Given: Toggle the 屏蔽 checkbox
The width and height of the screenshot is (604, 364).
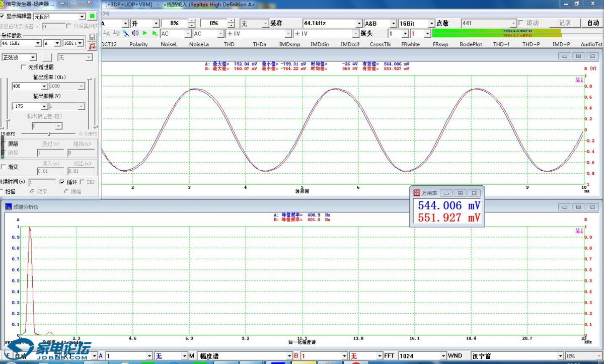Looking at the screenshot, I should [4, 144].
